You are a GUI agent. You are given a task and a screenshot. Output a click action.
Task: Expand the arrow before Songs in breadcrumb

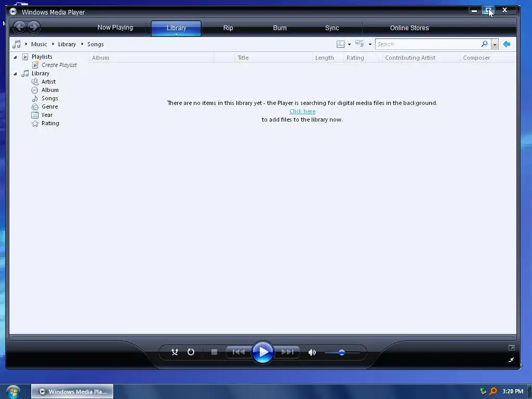pyautogui.click(x=82, y=44)
